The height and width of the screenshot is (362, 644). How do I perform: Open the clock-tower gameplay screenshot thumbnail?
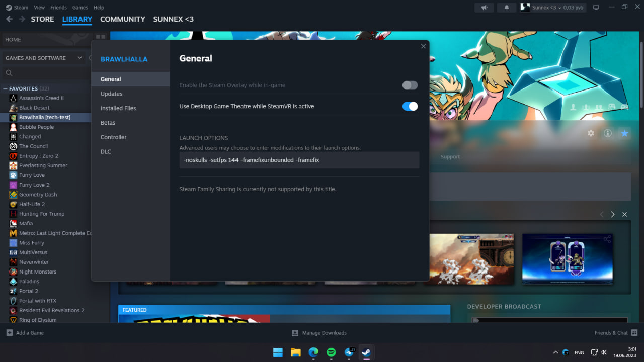tap(468, 259)
